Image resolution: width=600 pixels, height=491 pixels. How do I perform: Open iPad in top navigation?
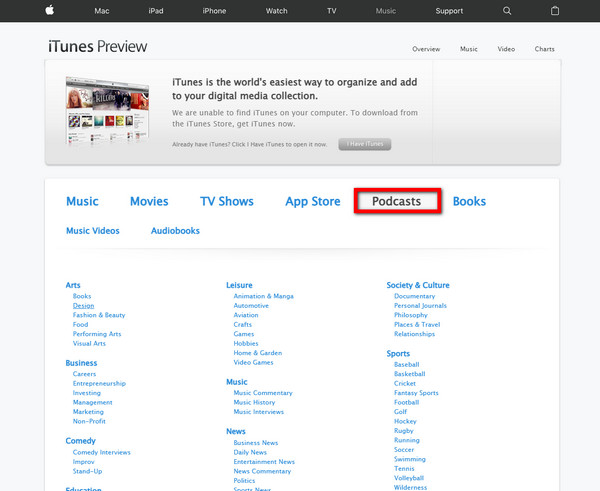point(156,11)
